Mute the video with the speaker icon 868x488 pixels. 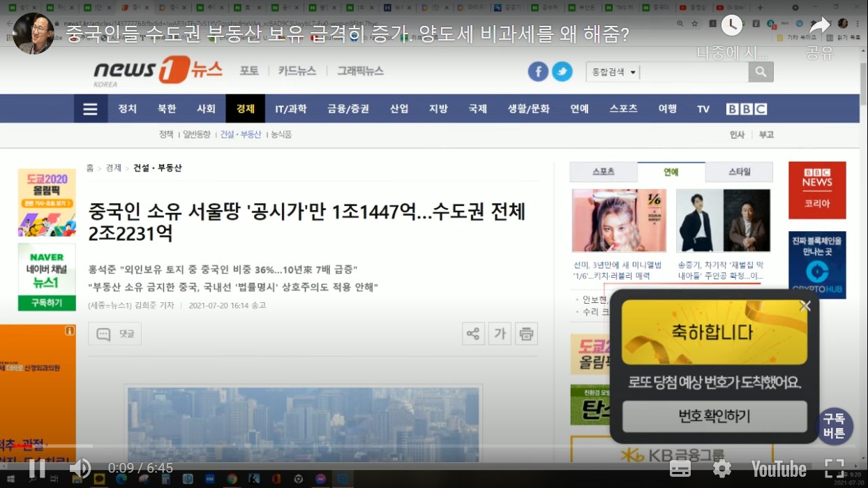80,468
